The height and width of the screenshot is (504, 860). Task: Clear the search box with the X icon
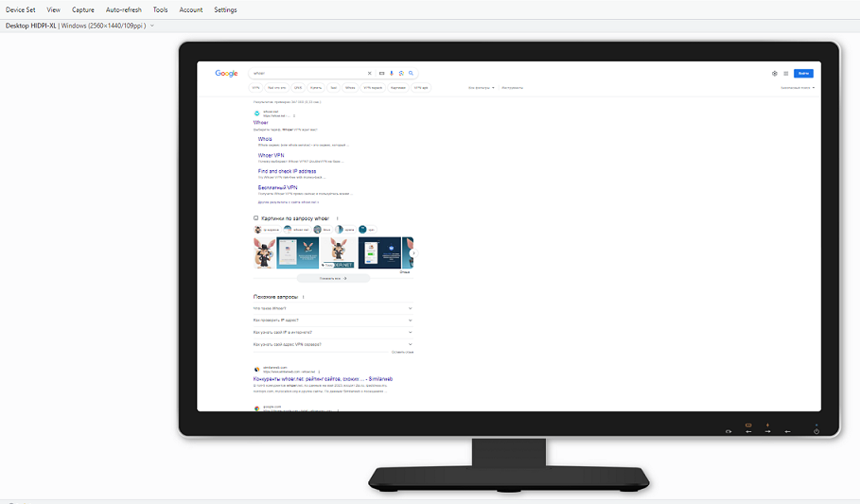click(x=370, y=73)
